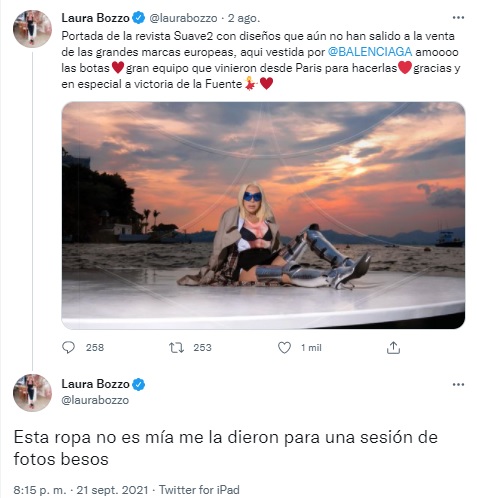Follow the @BALENCIAGA mention link
This screenshot has height=498, width=477.
point(370,52)
